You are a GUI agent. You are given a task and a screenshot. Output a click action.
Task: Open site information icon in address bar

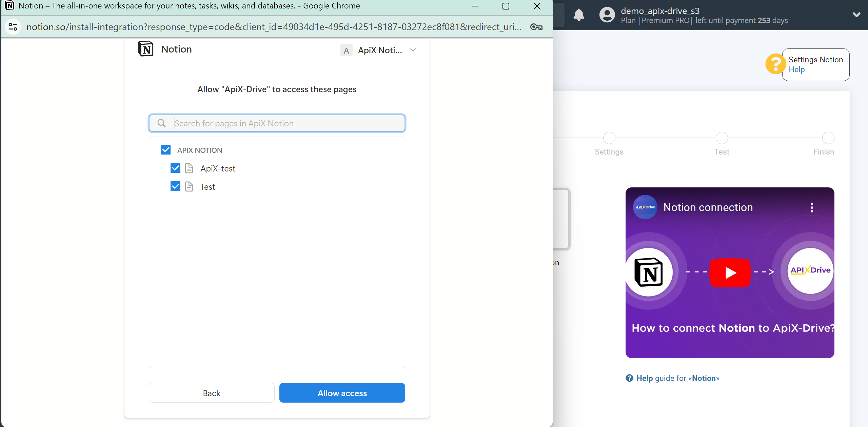[13, 27]
